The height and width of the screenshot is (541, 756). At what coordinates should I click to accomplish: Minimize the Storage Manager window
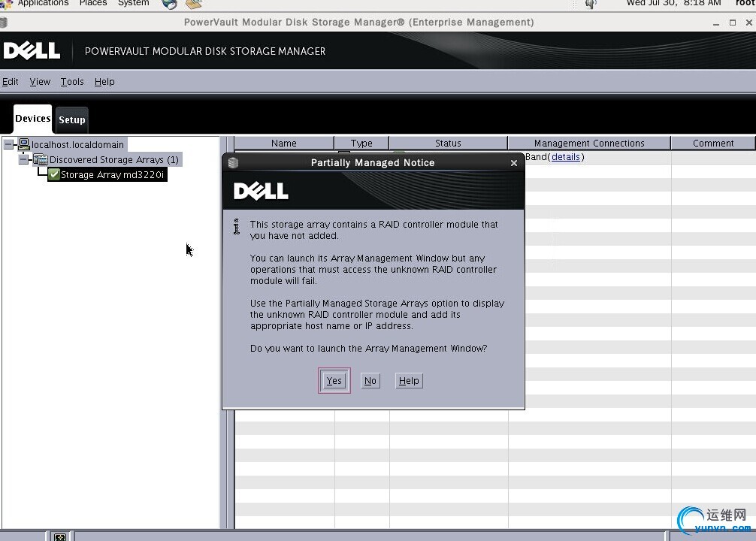click(x=716, y=23)
